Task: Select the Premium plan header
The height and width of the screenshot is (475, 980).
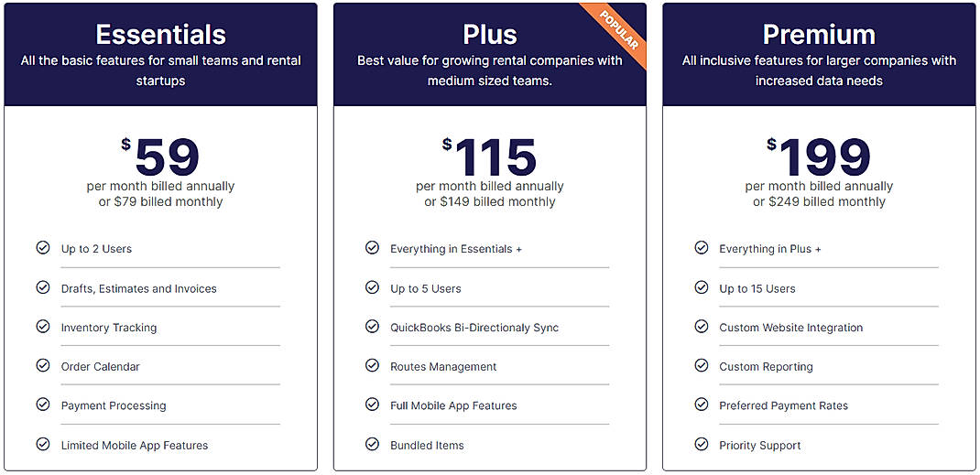Action: (x=819, y=35)
